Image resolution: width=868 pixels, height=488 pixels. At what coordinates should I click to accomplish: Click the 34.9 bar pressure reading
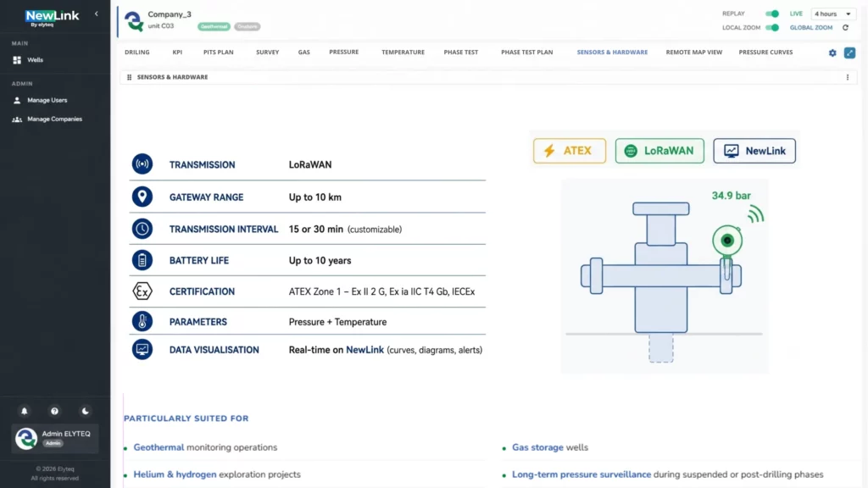[x=732, y=196]
